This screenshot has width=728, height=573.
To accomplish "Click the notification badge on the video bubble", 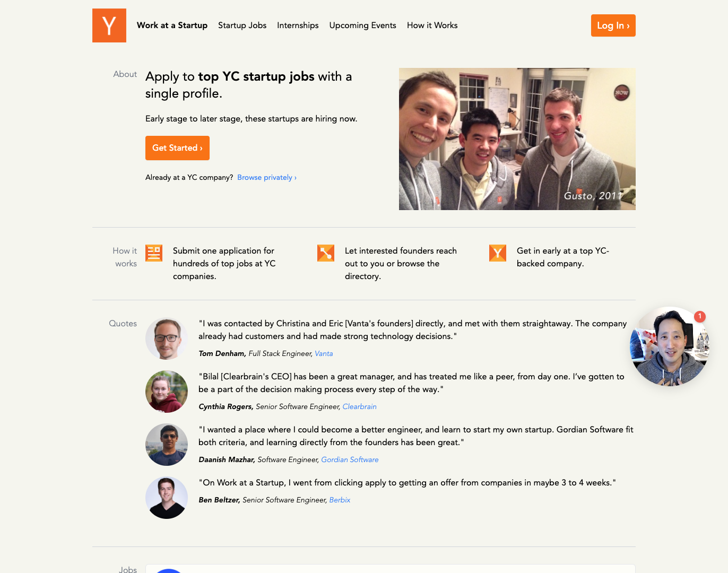I will [699, 316].
